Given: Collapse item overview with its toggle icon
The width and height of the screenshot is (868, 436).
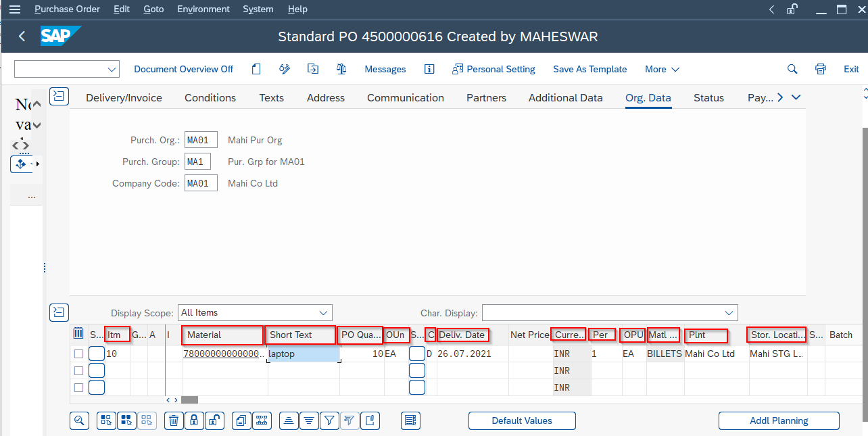Looking at the screenshot, I should 59,312.
